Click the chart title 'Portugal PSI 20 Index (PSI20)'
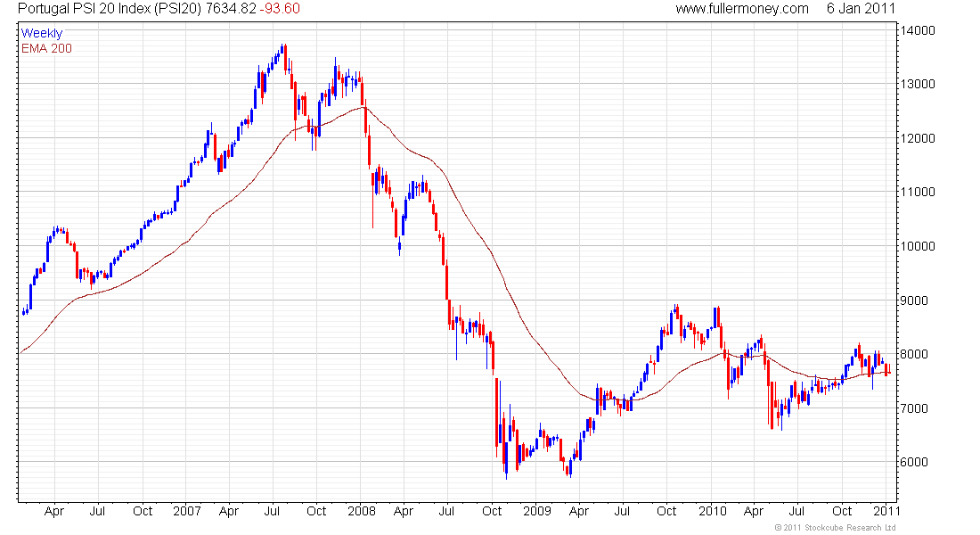The height and width of the screenshot is (535, 980). (x=110, y=8)
